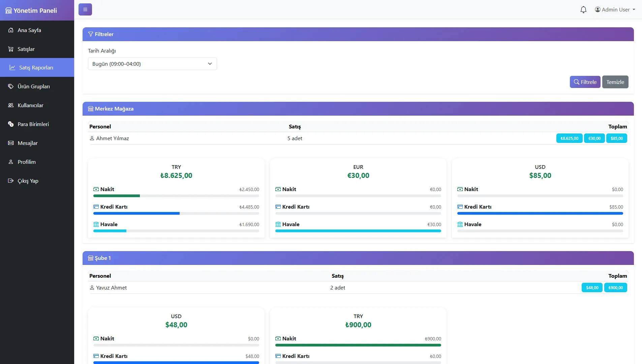This screenshot has width=642, height=364.
Task: Click the person icon beside Ahmet Yılmaz
Action: (x=92, y=138)
